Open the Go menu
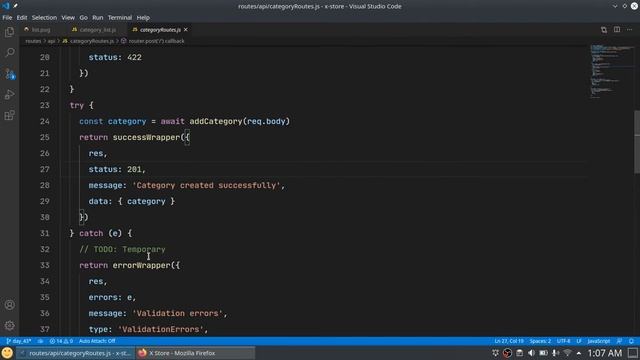The width and height of the screenshot is (640, 360). (84, 18)
